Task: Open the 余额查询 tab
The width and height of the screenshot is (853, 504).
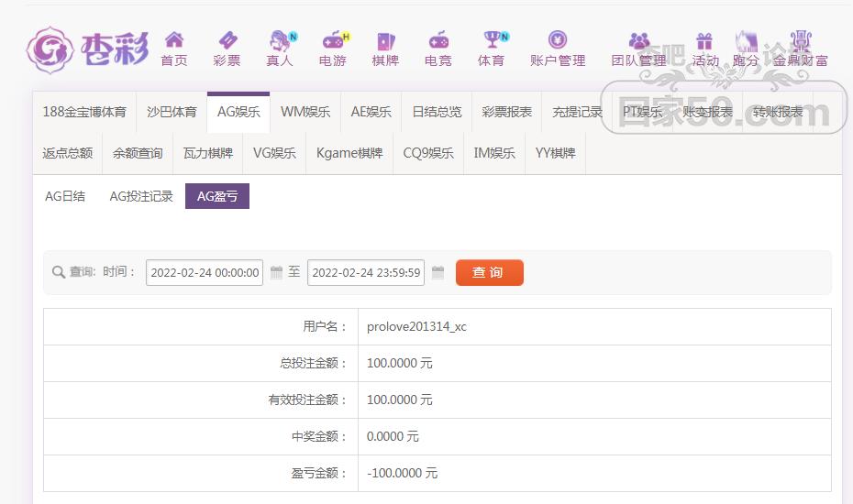Action: 138,153
